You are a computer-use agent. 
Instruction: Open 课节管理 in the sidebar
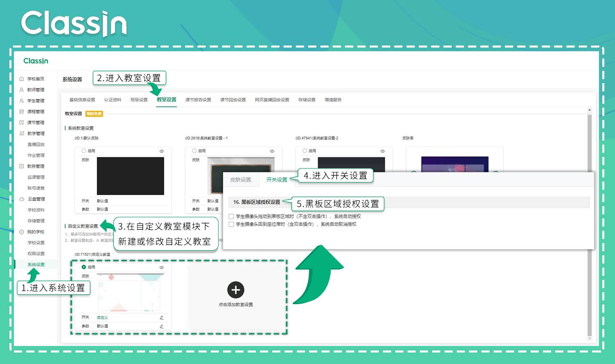(36, 123)
